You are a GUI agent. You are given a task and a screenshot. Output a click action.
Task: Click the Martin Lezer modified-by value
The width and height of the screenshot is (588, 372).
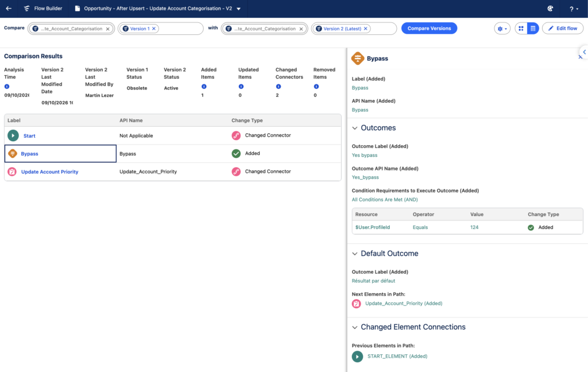[99, 95]
